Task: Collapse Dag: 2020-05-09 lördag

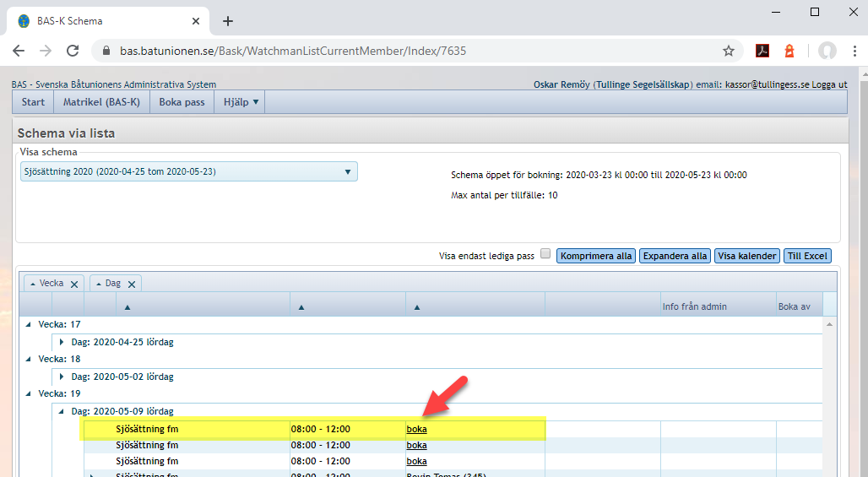Action: click(62, 411)
